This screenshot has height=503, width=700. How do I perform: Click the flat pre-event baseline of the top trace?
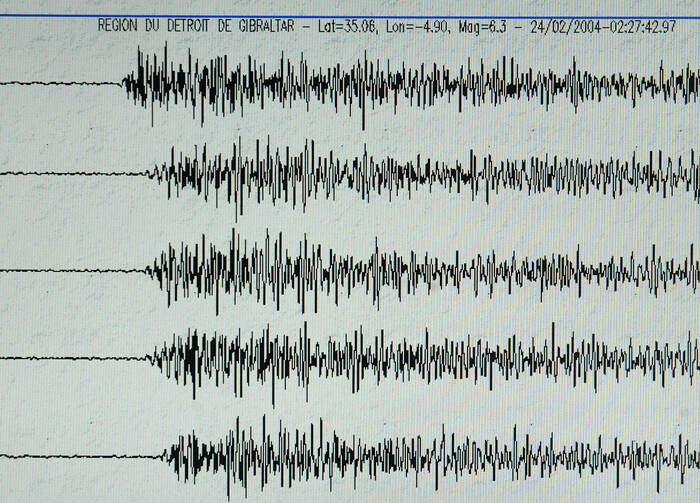click(60, 84)
